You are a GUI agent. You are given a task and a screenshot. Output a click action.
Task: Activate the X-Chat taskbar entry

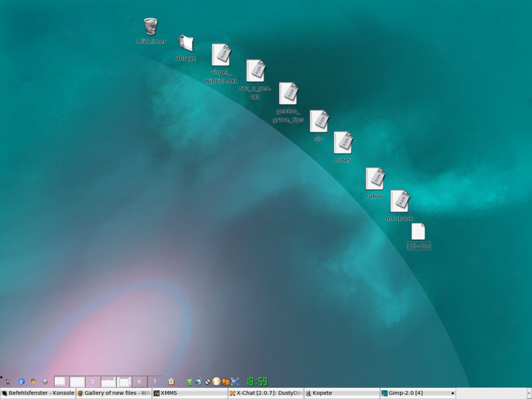click(x=266, y=393)
